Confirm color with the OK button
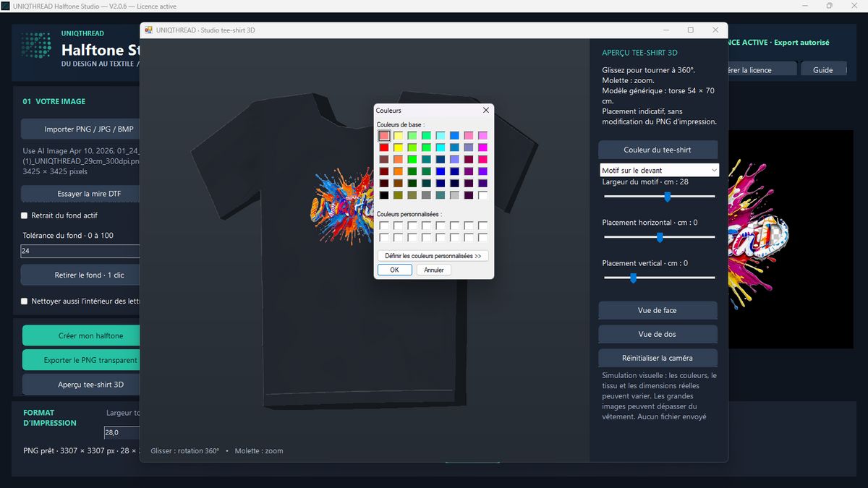This screenshot has width=868, height=488. (x=395, y=270)
